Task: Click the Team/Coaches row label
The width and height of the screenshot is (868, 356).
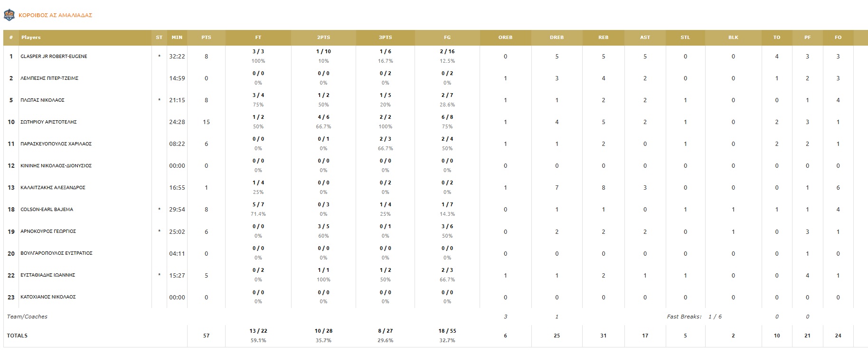Action: tap(27, 317)
